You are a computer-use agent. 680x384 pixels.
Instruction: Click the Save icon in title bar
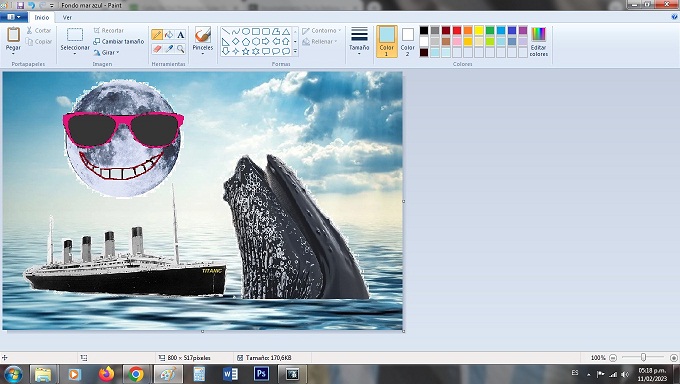point(20,5)
